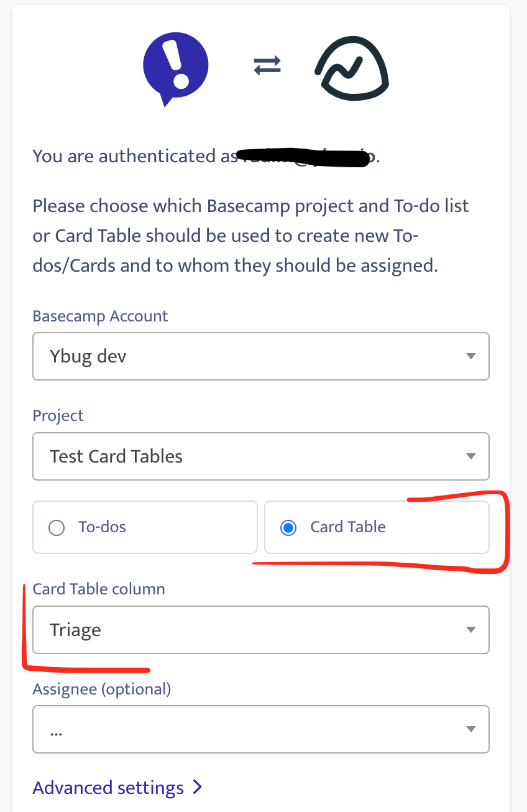Click the Ybug exclamation speech-bubble logo

175,67
